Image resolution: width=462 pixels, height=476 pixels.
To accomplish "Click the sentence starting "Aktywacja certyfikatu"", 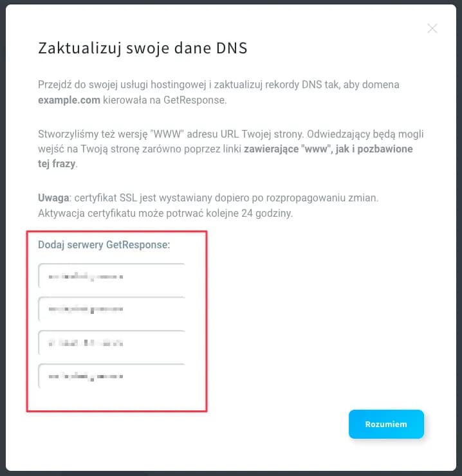I will (165, 214).
